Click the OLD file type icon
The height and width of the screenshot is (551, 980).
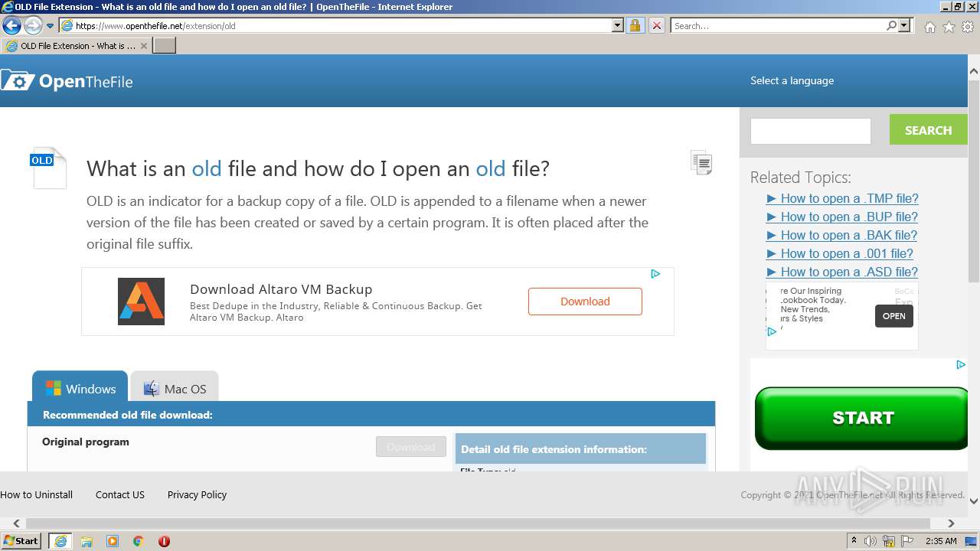48,168
